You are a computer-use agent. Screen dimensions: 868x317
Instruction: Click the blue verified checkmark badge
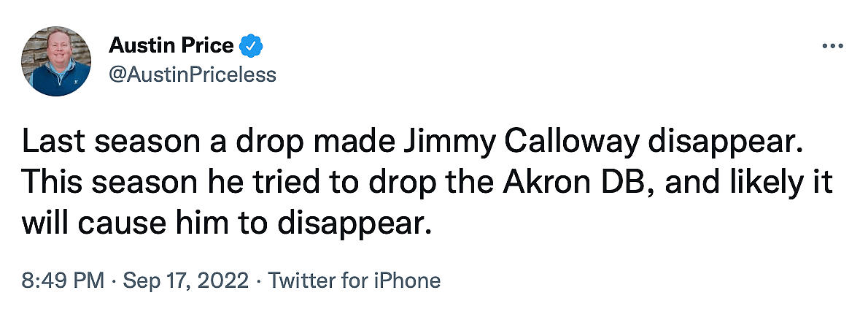coord(252,46)
